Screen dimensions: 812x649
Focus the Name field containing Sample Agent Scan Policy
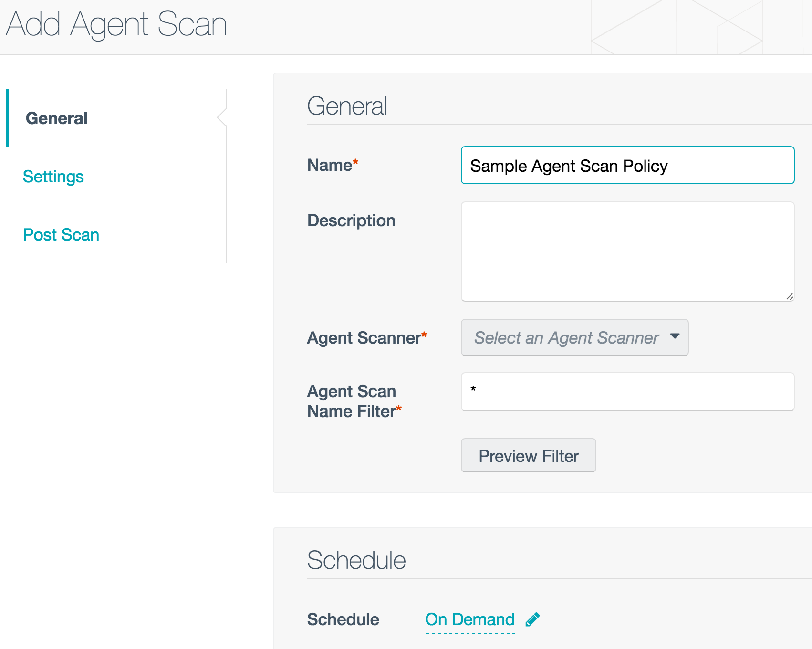627,166
